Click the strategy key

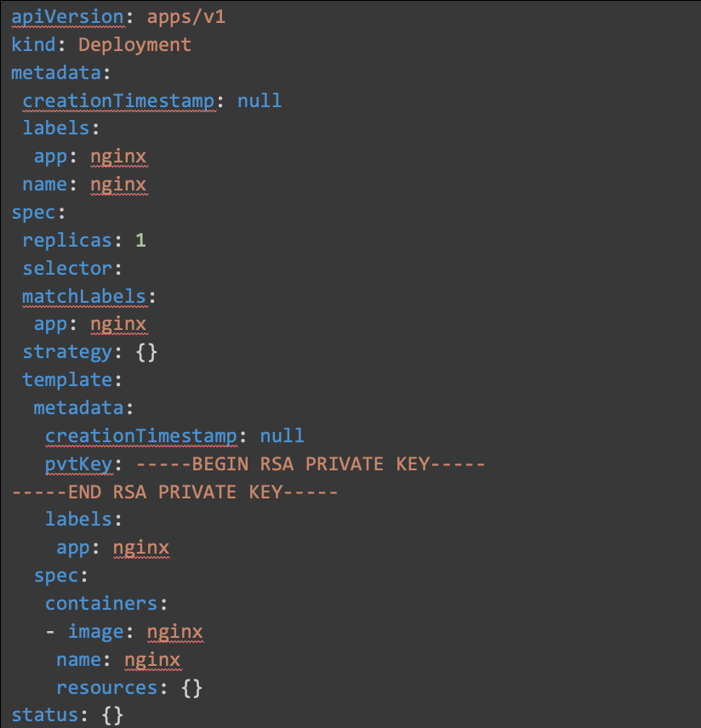67,352
